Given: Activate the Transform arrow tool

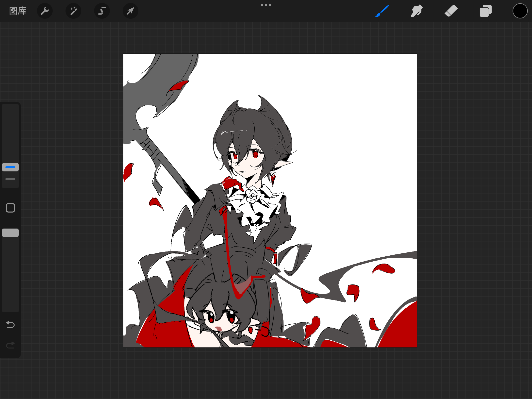Looking at the screenshot, I should click(131, 11).
